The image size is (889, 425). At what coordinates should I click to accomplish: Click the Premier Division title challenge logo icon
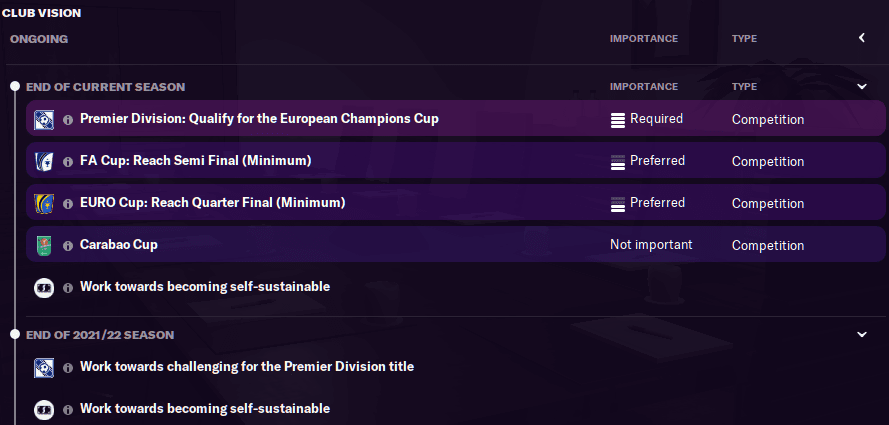(x=44, y=367)
